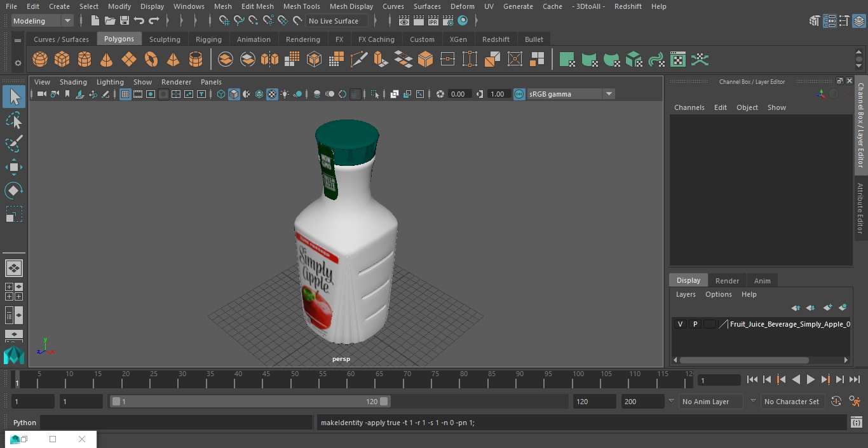Image resolution: width=868 pixels, height=448 pixels.
Task: Create a polygon sphere from the shelf
Action: (x=40, y=60)
